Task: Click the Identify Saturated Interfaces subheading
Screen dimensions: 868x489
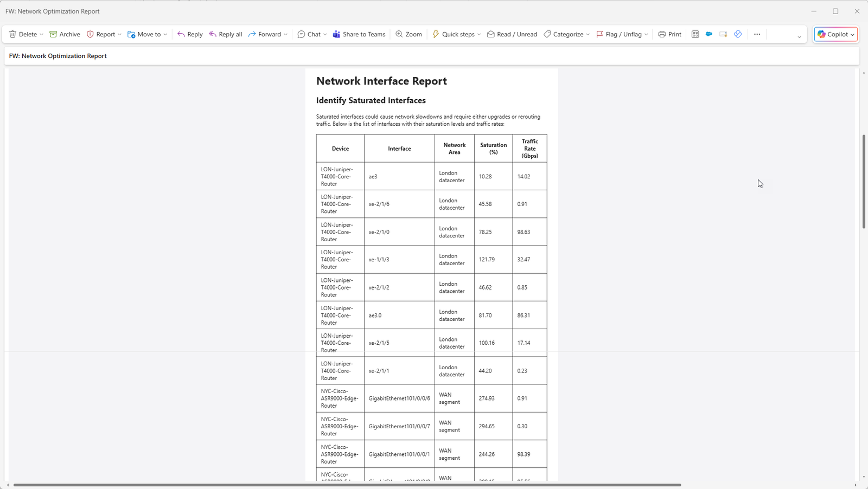Action: click(x=371, y=100)
